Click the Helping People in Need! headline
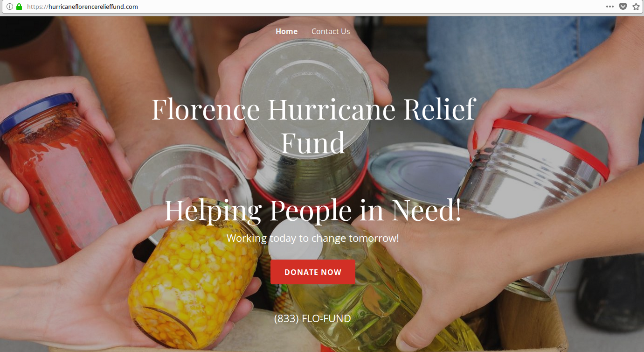Image resolution: width=644 pixels, height=352 pixels. [x=313, y=210]
